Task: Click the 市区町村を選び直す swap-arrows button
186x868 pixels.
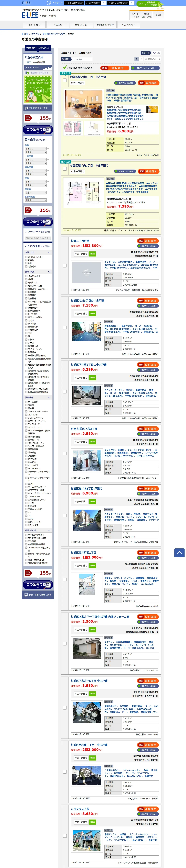Action: tap(38, 108)
